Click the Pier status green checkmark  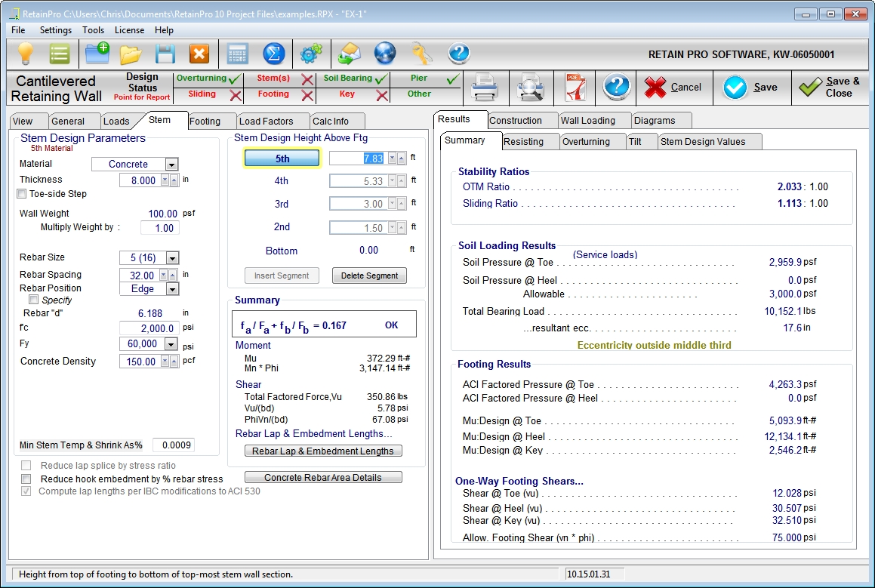[x=452, y=79]
